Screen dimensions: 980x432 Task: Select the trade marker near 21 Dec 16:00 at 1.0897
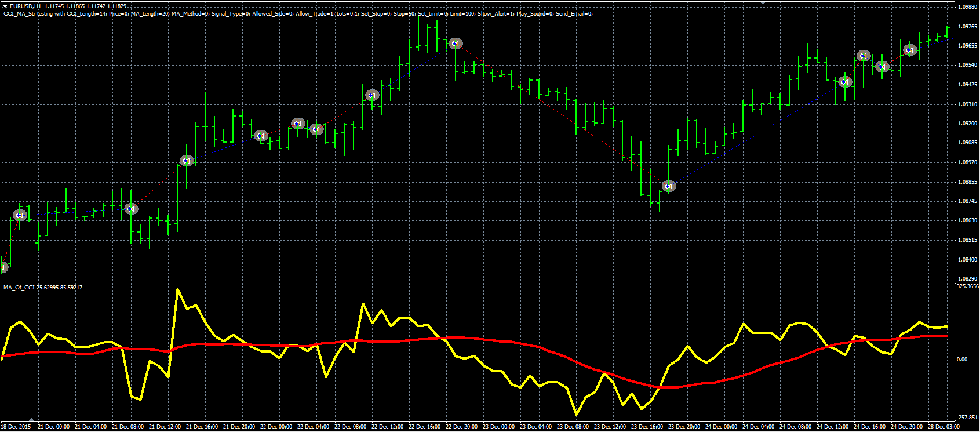click(x=187, y=161)
